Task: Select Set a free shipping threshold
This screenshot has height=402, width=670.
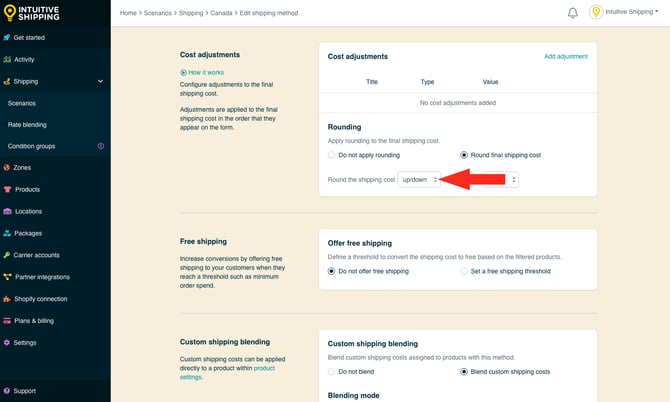Action: coord(464,271)
